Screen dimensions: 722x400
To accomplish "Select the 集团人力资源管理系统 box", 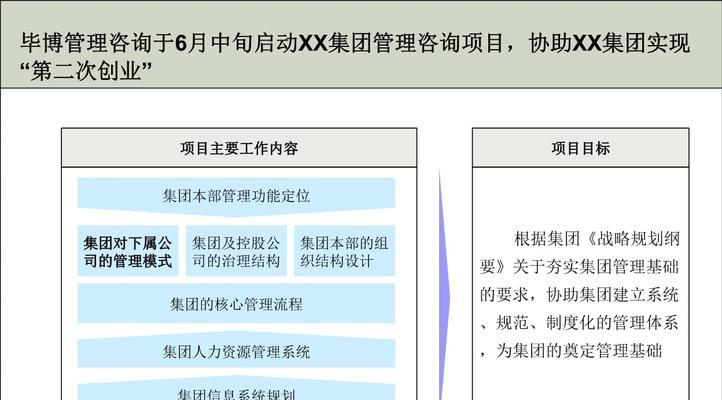I will click(x=236, y=350).
